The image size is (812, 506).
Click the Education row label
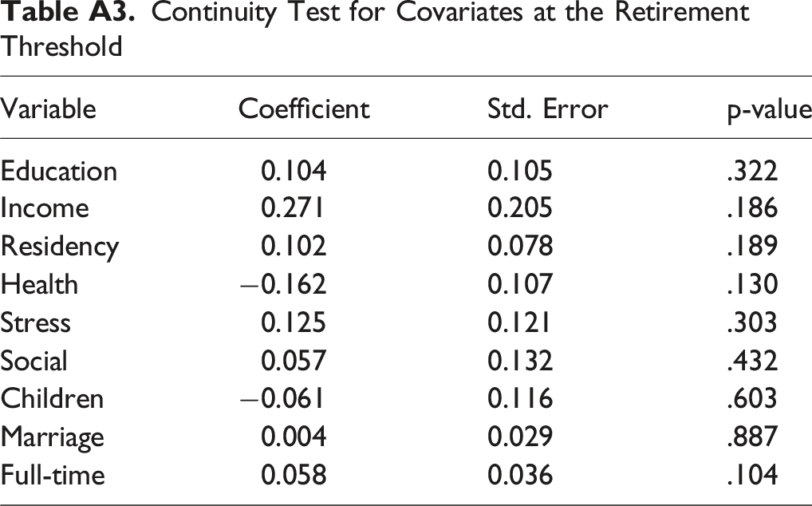pos(58,172)
